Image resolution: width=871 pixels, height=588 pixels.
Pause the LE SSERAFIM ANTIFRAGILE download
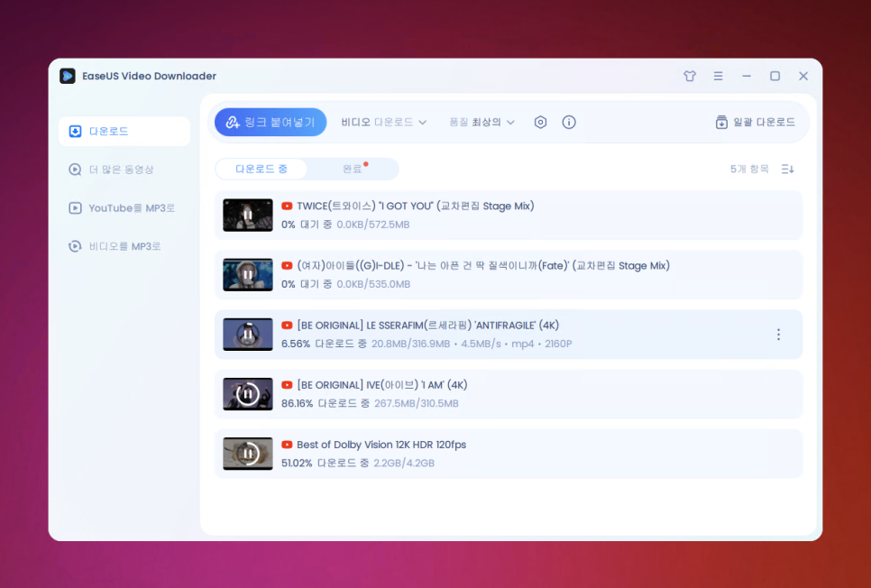248,334
